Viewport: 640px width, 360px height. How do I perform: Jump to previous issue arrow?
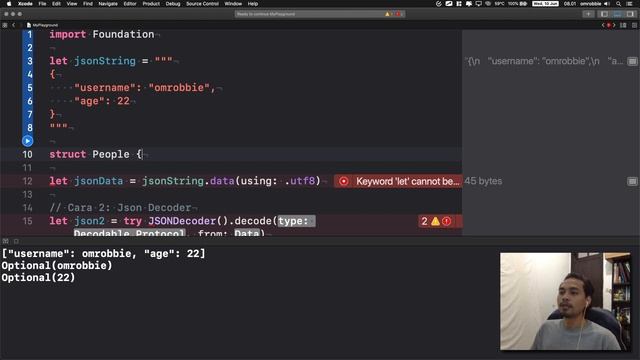click(603, 25)
